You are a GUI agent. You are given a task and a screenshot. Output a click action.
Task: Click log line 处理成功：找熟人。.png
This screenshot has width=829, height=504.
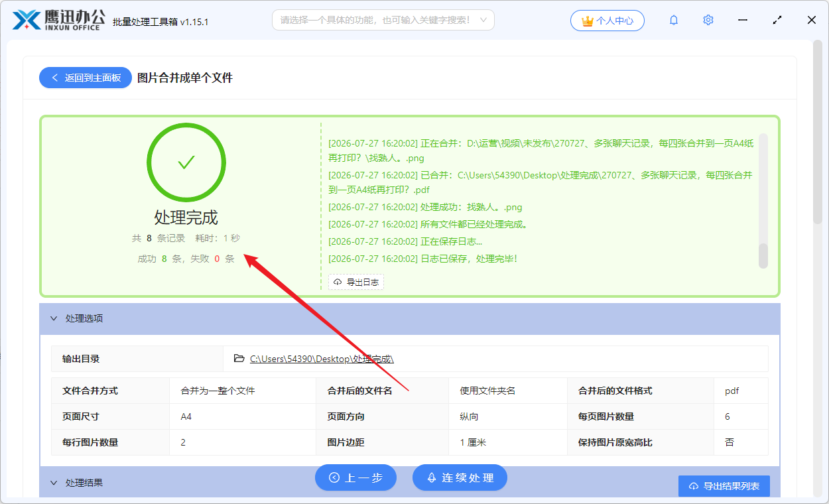click(425, 207)
